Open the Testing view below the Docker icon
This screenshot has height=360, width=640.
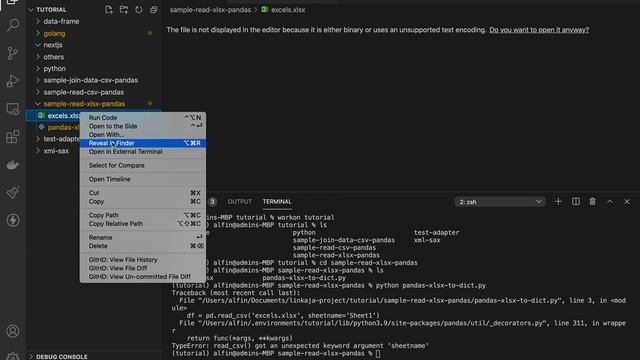tap(13, 193)
